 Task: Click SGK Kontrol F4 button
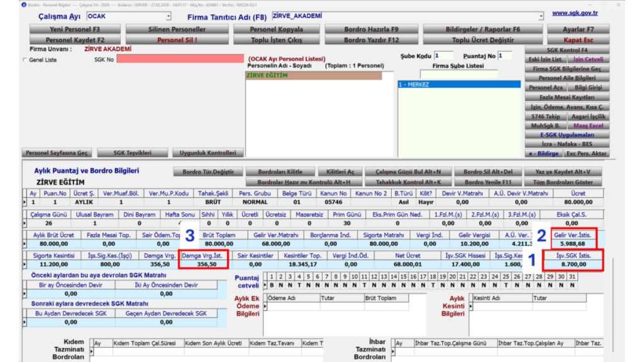coord(567,50)
